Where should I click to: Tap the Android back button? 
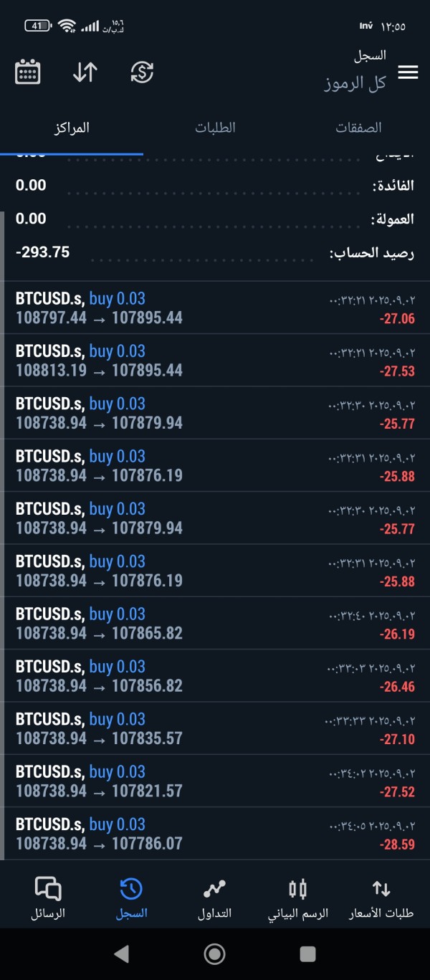coord(122,953)
